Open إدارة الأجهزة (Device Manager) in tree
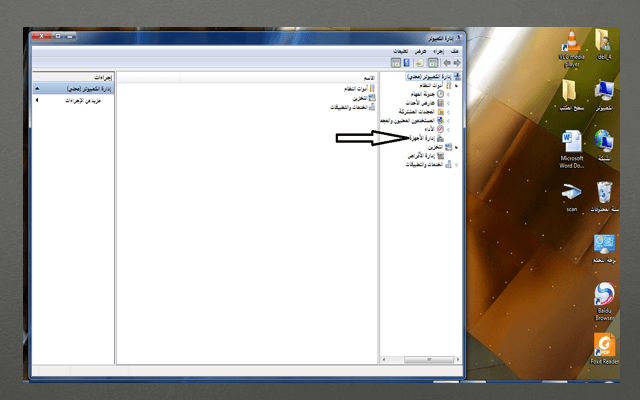Image resolution: width=640 pixels, height=400 pixels. pos(426,138)
